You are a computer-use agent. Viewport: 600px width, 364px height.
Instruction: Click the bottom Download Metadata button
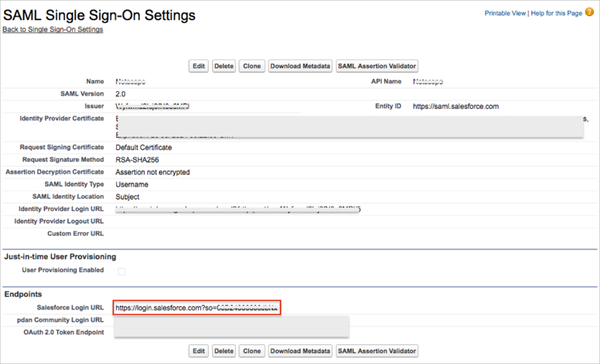click(x=300, y=351)
